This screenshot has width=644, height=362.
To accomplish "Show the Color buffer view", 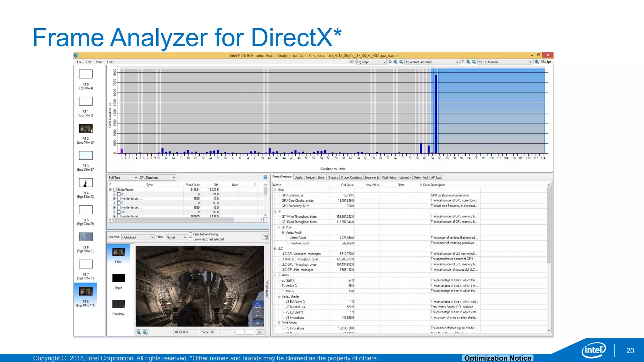I will [x=119, y=252].
